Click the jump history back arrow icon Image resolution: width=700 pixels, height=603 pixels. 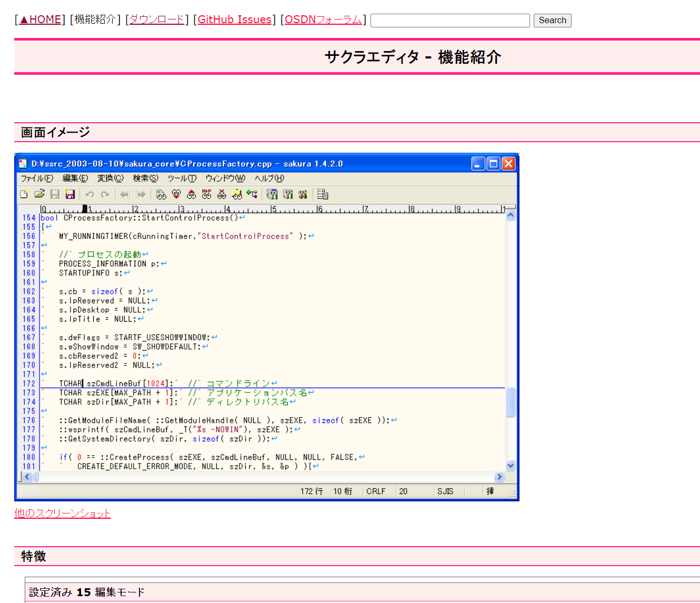click(125, 194)
